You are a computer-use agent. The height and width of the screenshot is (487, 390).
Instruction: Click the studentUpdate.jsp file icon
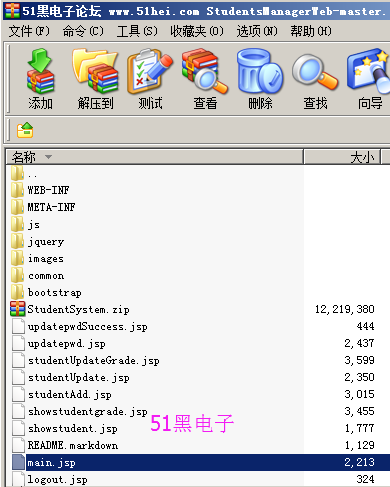(x=18, y=377)
